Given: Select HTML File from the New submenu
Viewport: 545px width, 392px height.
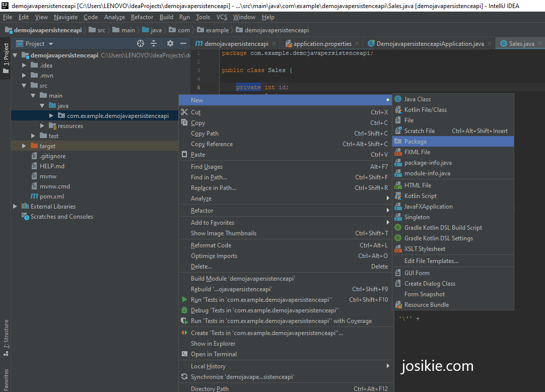Looking at the screenshot, I should click(x=416, y=185).
